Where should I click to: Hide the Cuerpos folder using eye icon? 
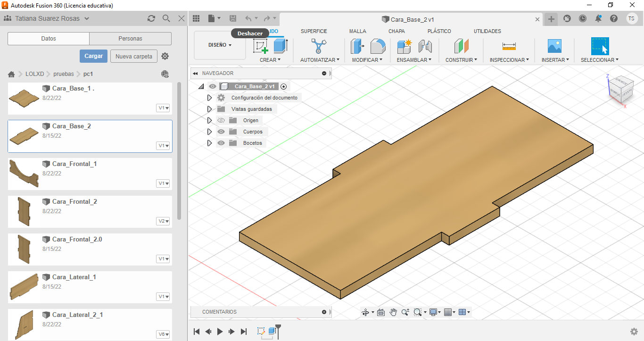(x=221, y=132)
